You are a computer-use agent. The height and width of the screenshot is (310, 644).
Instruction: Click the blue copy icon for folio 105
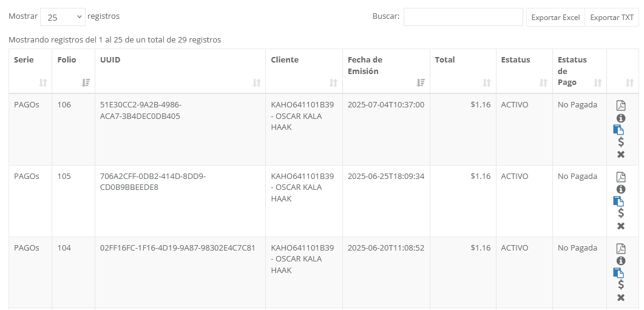[x=619, y=201]
